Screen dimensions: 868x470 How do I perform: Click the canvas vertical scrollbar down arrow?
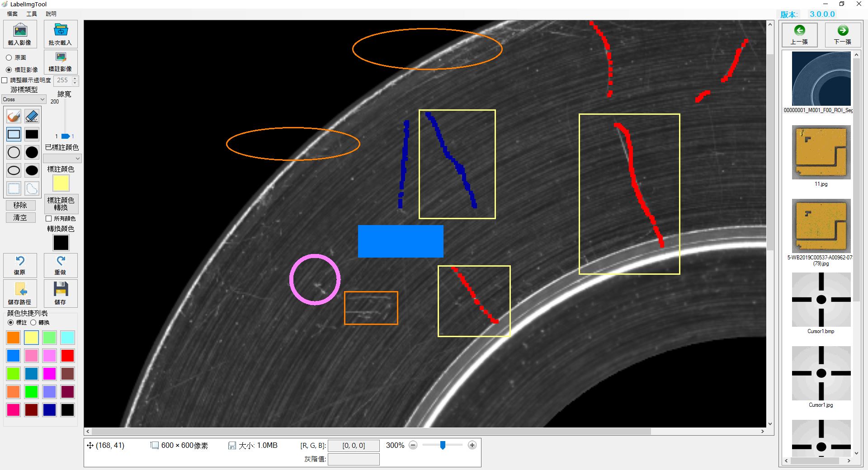770,424
